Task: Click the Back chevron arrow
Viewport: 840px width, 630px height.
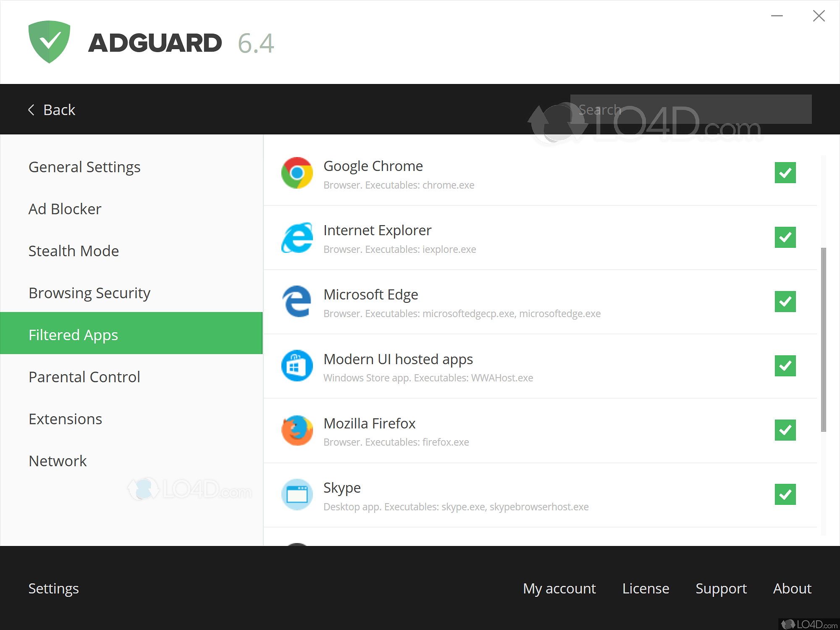Action: pos(31,110)
